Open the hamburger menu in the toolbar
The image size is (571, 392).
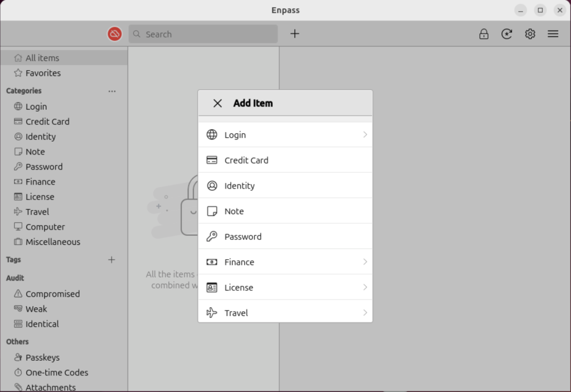(553, 34)
